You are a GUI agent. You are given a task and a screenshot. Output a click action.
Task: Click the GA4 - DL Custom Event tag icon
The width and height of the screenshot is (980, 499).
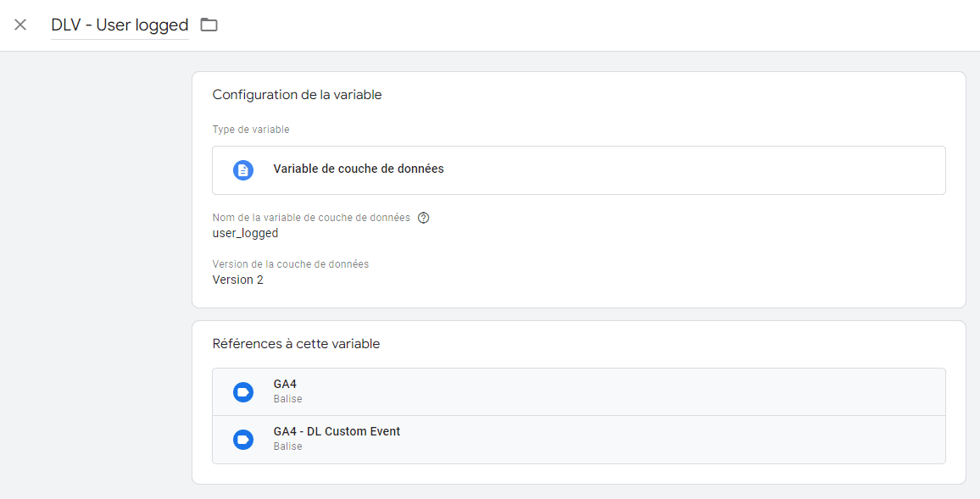(243, 440)
